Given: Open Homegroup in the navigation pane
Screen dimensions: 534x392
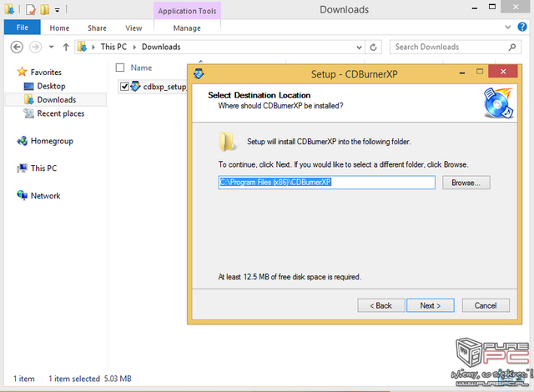Looking at the screenshot, I should pyautogui.click(x=52, y=141).
